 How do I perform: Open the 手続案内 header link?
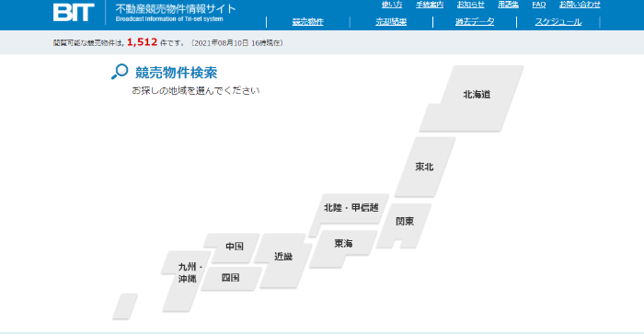click(430, 5)
